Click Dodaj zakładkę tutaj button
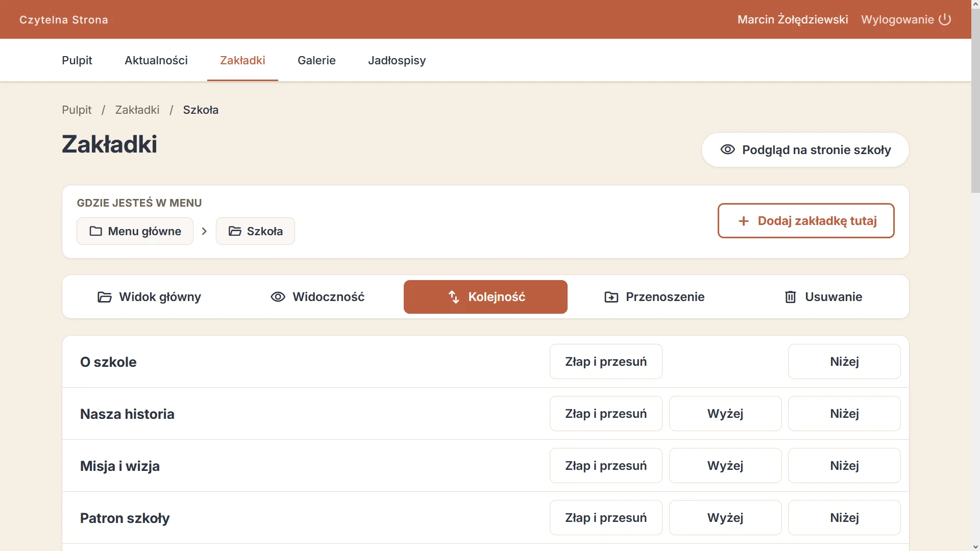The height and width of the screenshot is (551, 980). 806,221
